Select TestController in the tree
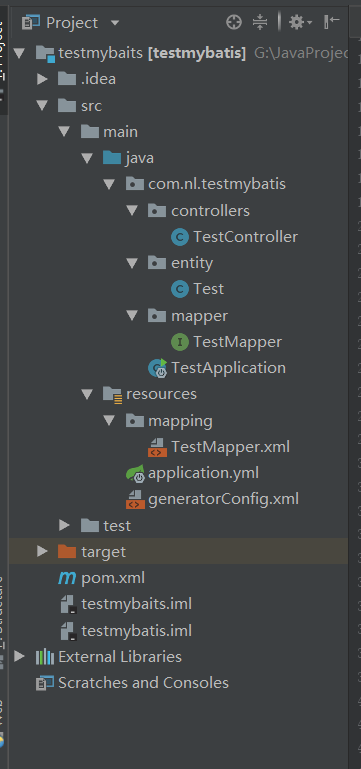This screenshot has height=769, width=361. [x=245, y=237]
